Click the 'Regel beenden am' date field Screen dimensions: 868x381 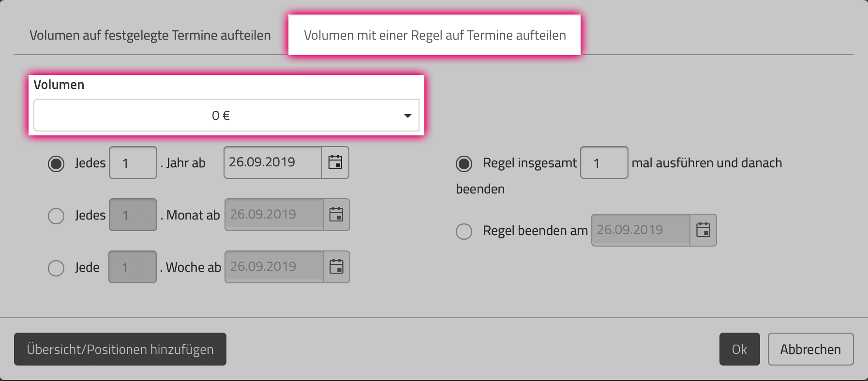641,230
